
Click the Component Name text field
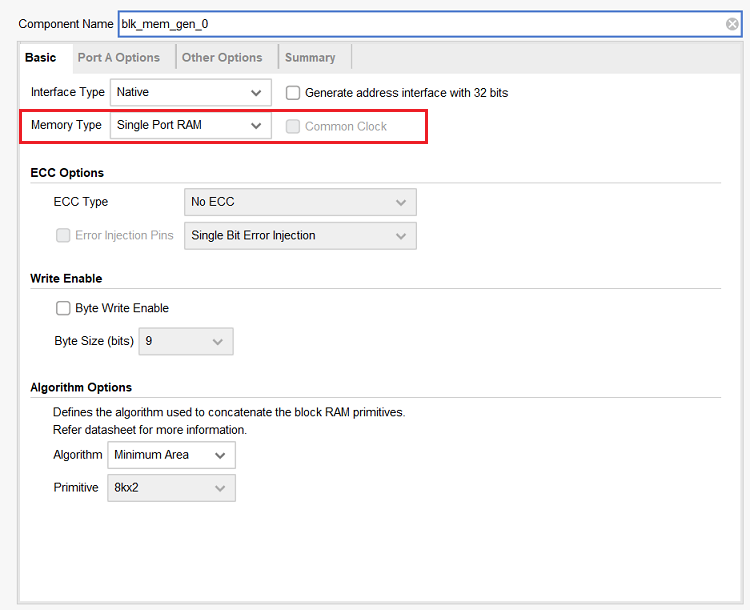coord(420,24)
